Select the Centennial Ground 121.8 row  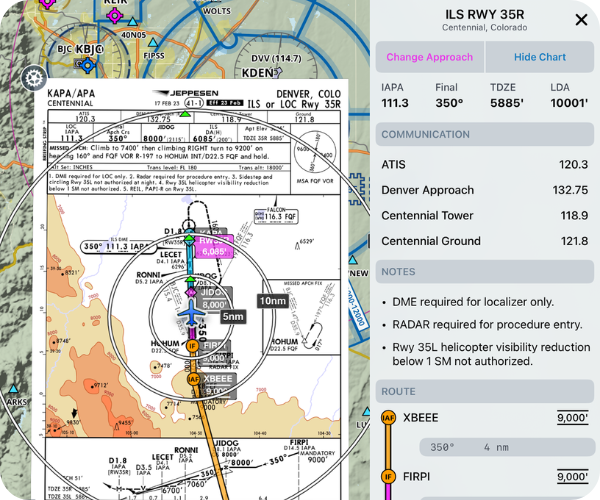coord(484,241)
